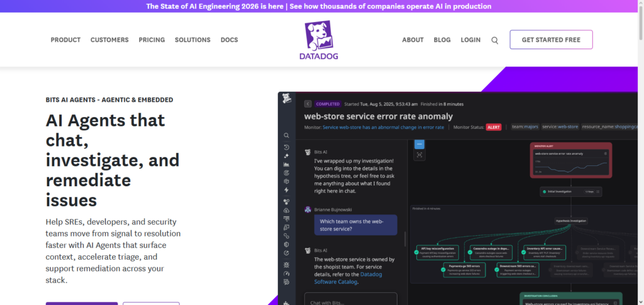Select the Hypothesis Investigation node
This screenshot has height=305, width=644.
click(x=571, y=221)
